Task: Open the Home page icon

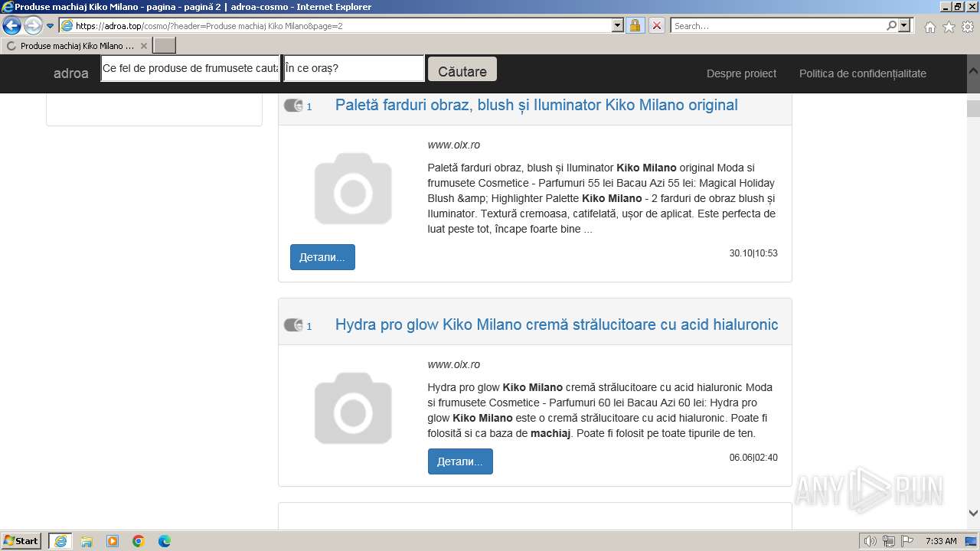Action: [929, 27]
